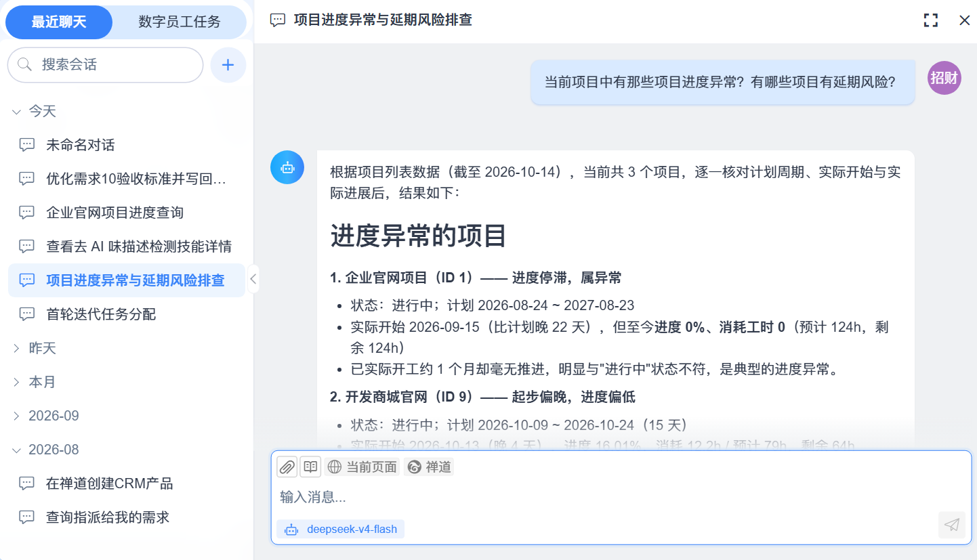This screenshot has width=977, height=560.
Task: Toggle fullscreen mode for the chat panel
Action: click(931, 20)
